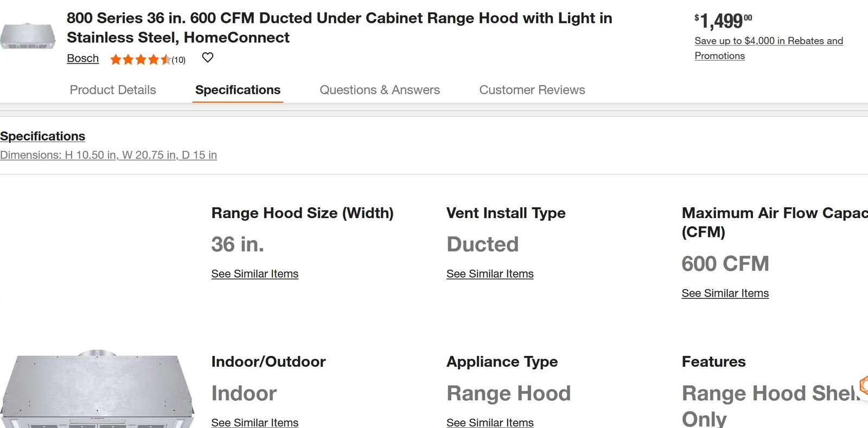See similar items for Ducted vent type

point(490,274)
